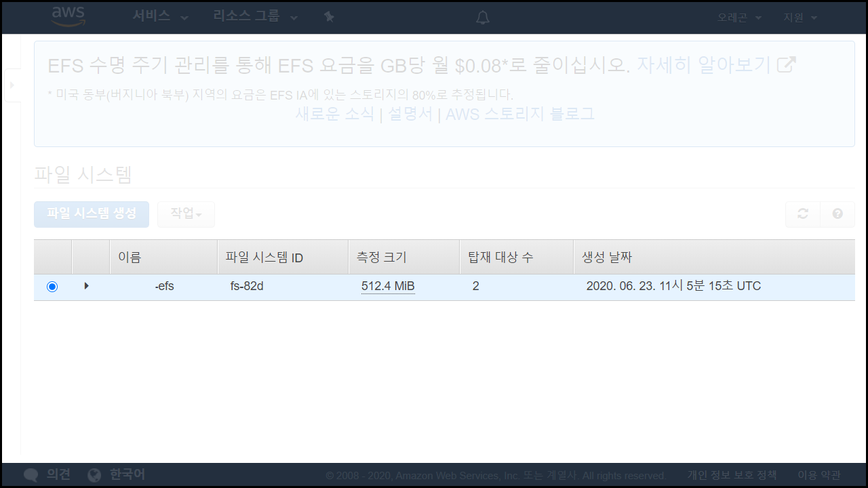This screenshot has height=488, width=868.
Task: Open the 새로운 소식 link
Action: tap(334, 114)
